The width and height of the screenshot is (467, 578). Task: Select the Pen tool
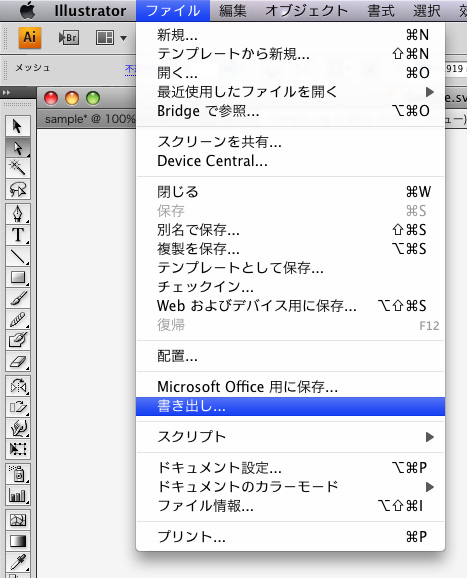click(x=17, y=214)
